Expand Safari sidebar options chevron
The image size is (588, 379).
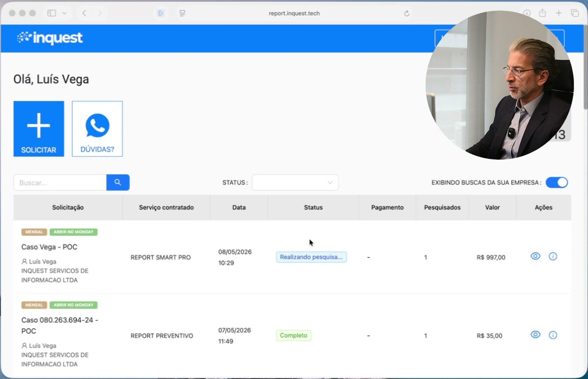[65, 13]
